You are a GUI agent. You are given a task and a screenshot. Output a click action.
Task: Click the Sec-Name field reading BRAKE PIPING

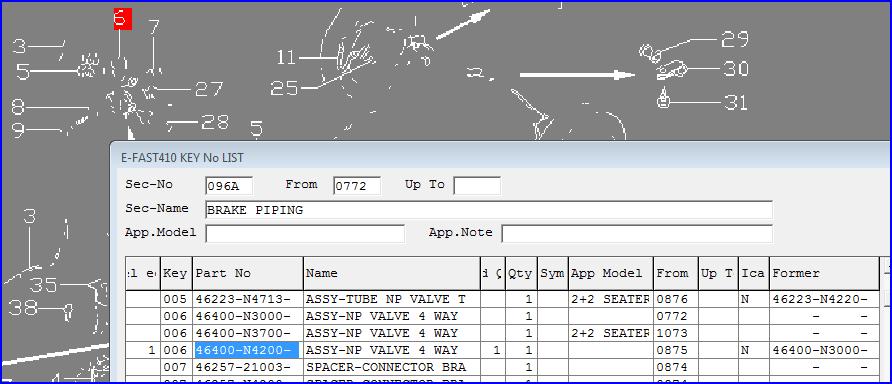489,210
